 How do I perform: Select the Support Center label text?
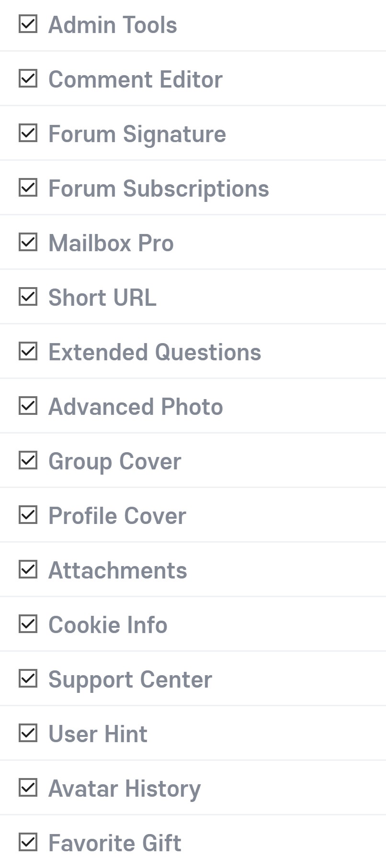coord(130,679)
